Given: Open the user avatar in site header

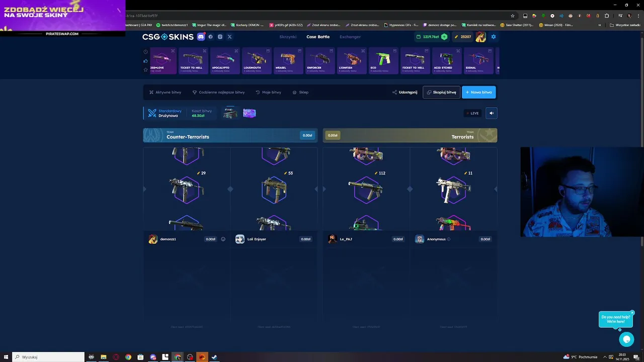Looking at the screenshot, I should click(x=480, y=37).
